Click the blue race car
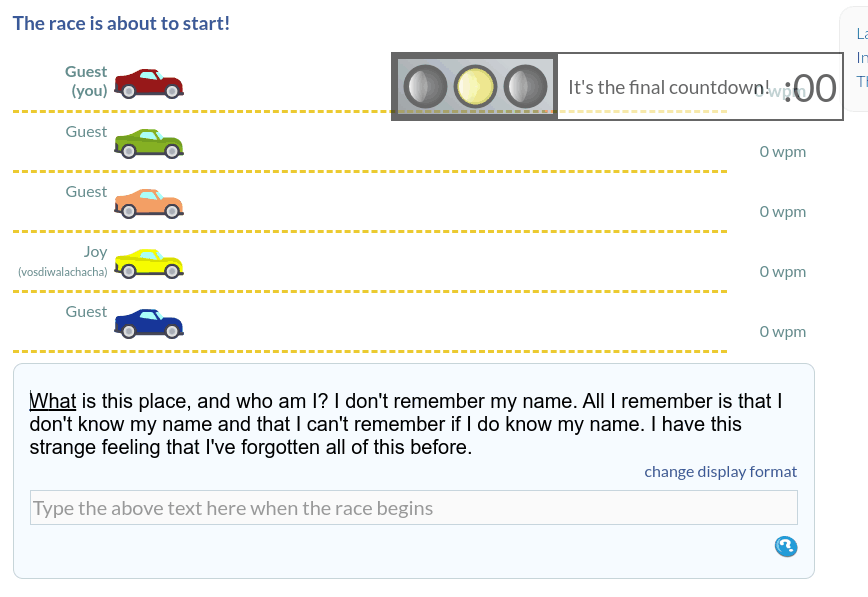This screenshot has height=597, width=868. coord(149,323)
